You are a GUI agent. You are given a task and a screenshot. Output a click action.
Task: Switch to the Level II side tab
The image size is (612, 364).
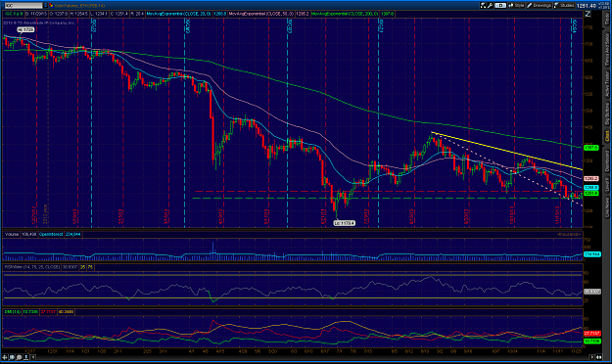pos(607,185)
